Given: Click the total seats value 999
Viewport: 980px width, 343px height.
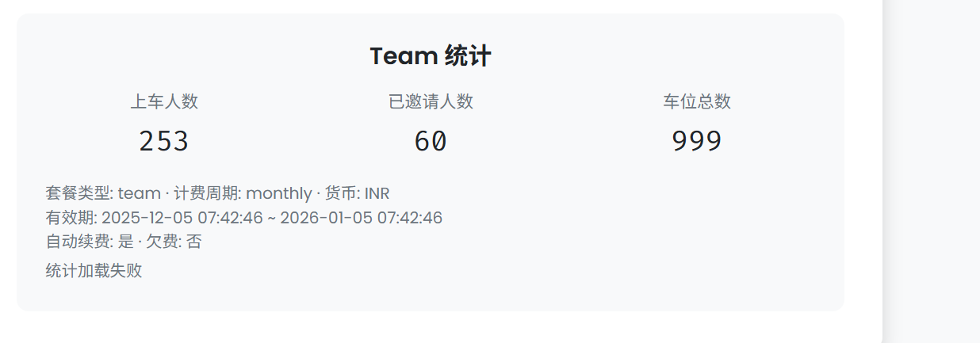Looking at the screenshot, I should coord(697,141).
